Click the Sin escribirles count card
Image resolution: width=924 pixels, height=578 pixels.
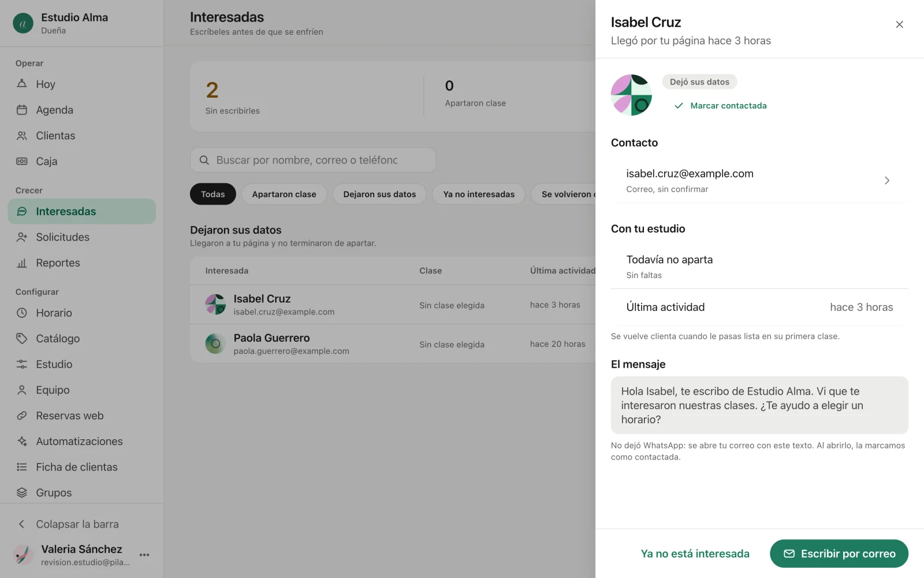tap(306, 97)
